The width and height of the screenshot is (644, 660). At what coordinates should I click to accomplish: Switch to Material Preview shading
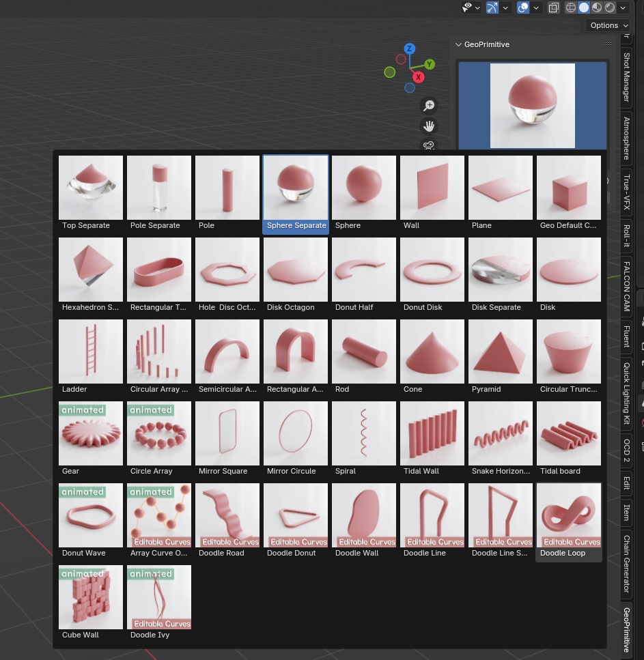[x=597, y=8]
